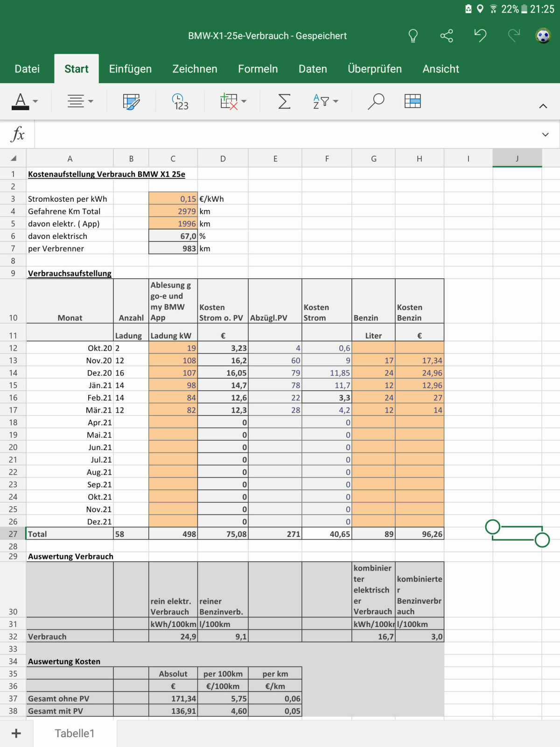
Task: Select the 'Gesamt ohne PV' cell
Action: pos(70,698)
